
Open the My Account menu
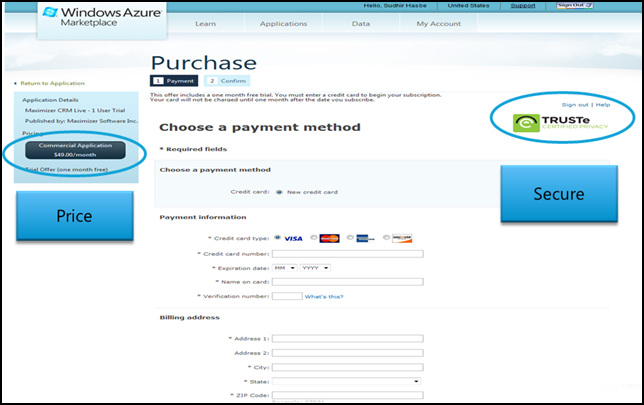coord(439,24)
